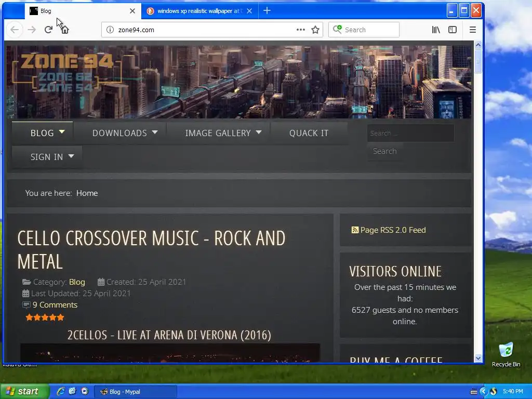Click the vertical scrollbar thumb
The width and height of the screenshot is (532, 399).
click(478, 61)
